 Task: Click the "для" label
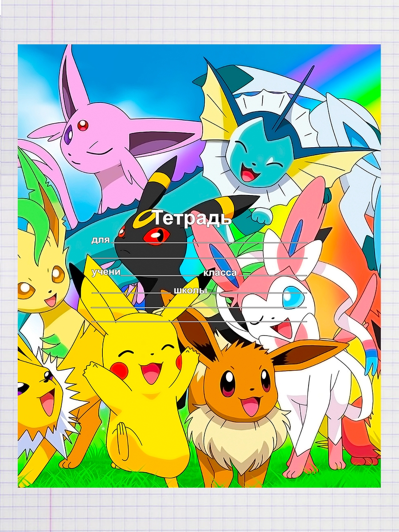(x=100, y=240)
